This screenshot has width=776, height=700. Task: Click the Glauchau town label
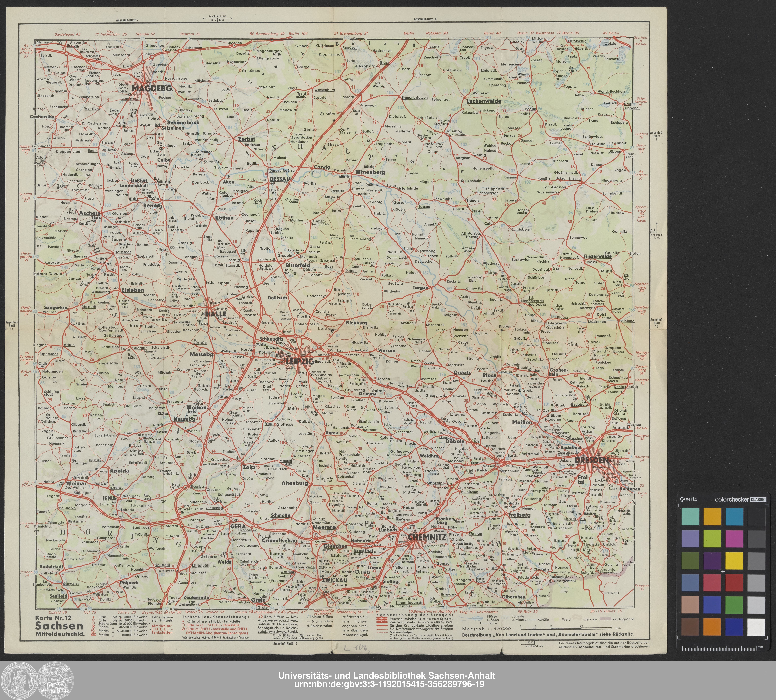click(336, 546)
